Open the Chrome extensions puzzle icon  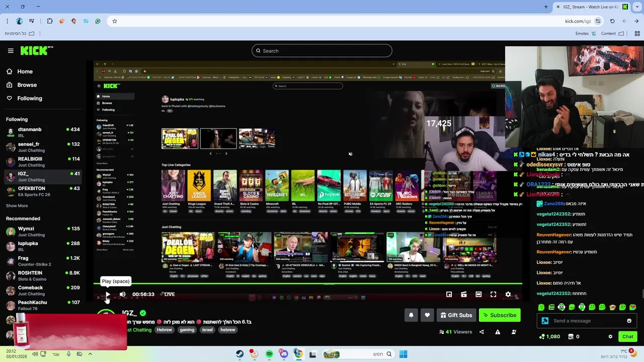(50, 21)
